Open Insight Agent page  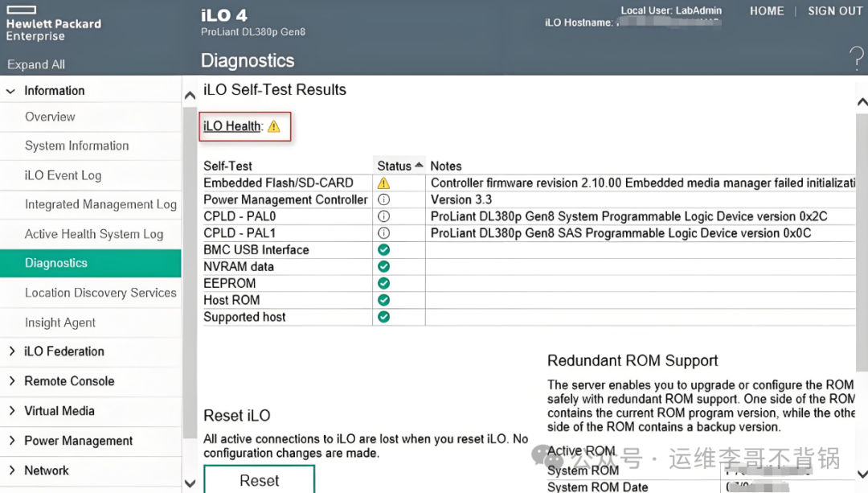click(60, 323)
